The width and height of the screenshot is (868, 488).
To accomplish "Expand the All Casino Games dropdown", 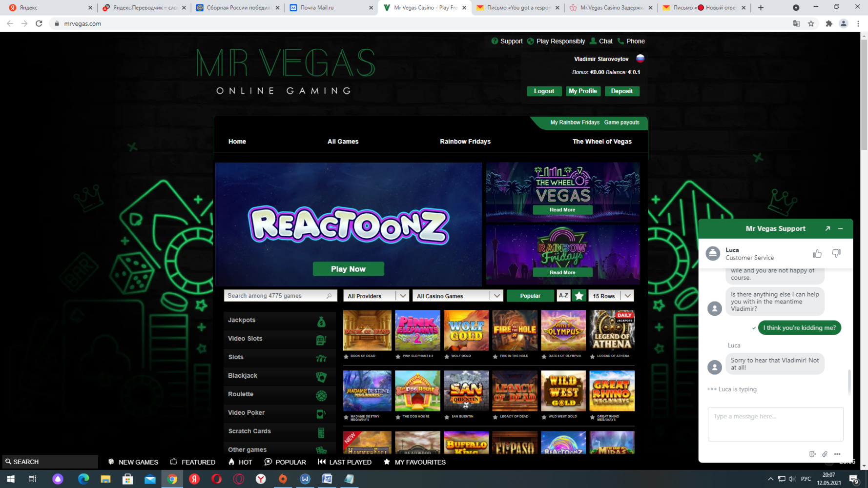I will click(x=457, y=296).
